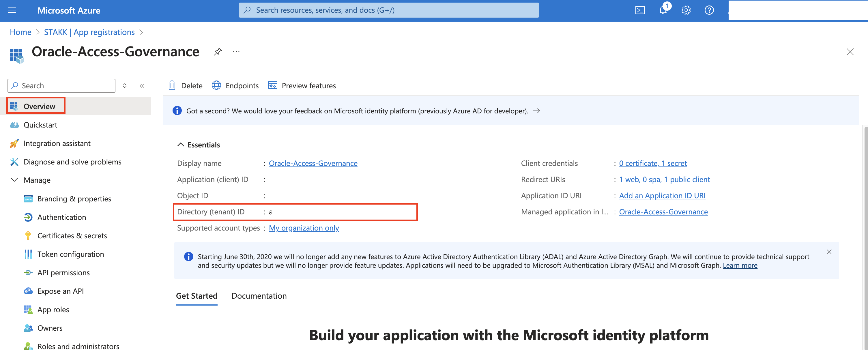Switch to the Documentation tab
868x350 pixels.
coord(259,295)
